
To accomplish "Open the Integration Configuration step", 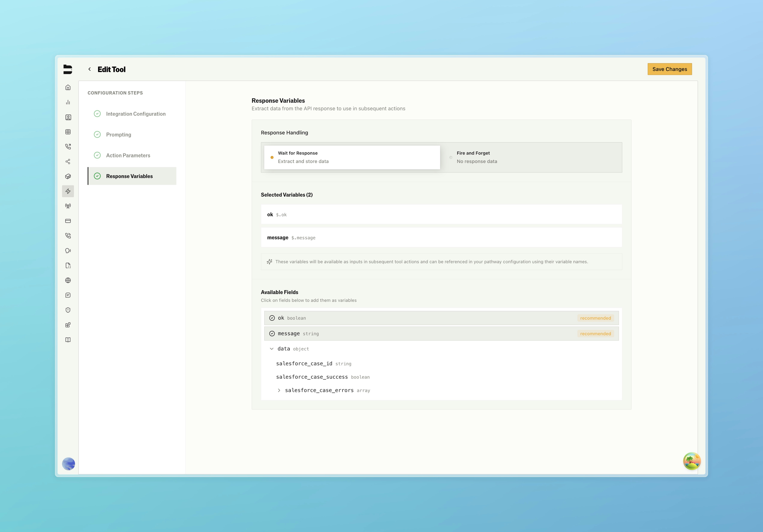I will point(136,114).
